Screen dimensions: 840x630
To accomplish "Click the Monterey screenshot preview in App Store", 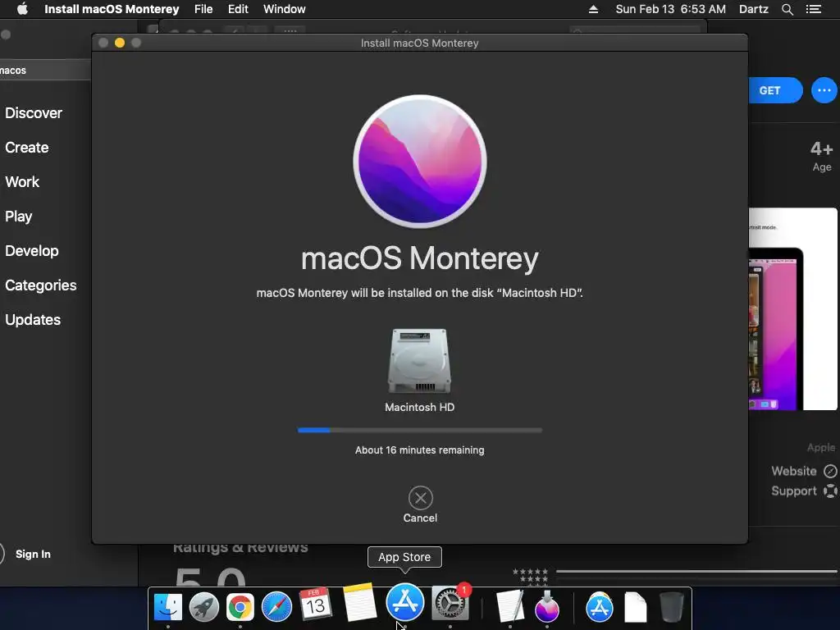I will click(x=793, y=309).
